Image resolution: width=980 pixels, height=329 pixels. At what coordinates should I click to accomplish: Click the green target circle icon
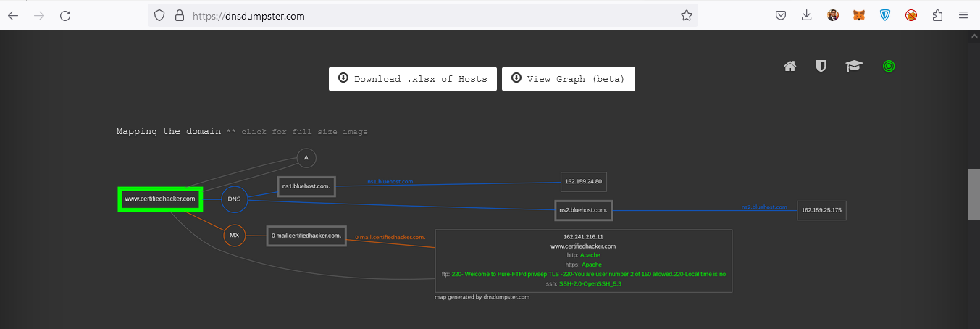[x=889, y=66]
